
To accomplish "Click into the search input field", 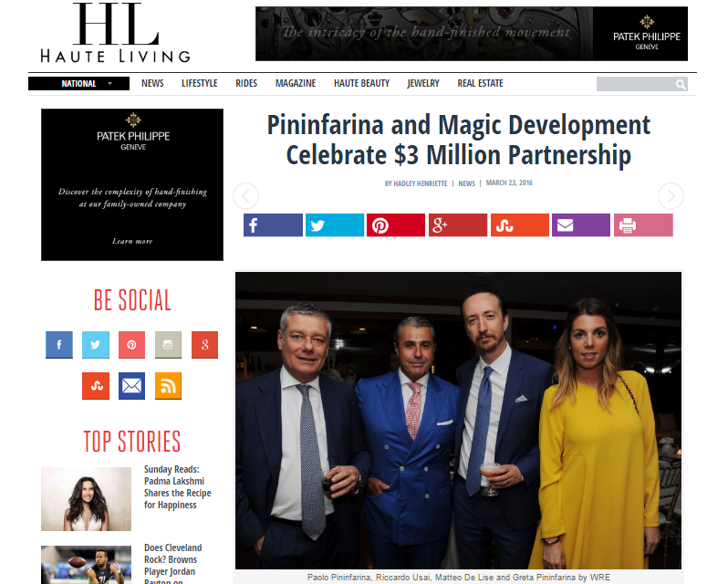I will click(x=635, y=84).
